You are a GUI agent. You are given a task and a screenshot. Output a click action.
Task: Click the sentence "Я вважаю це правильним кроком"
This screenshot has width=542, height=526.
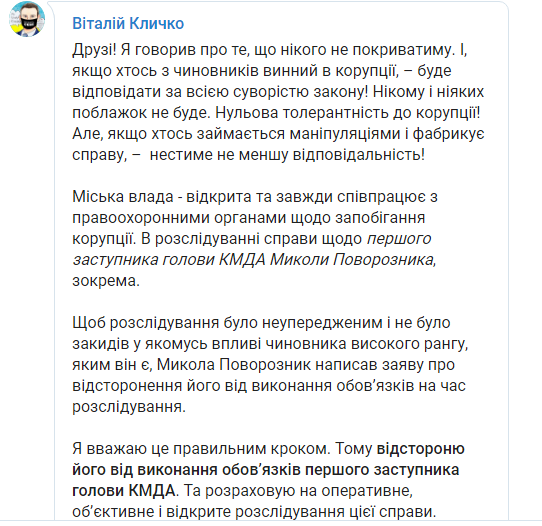[202, 448]
